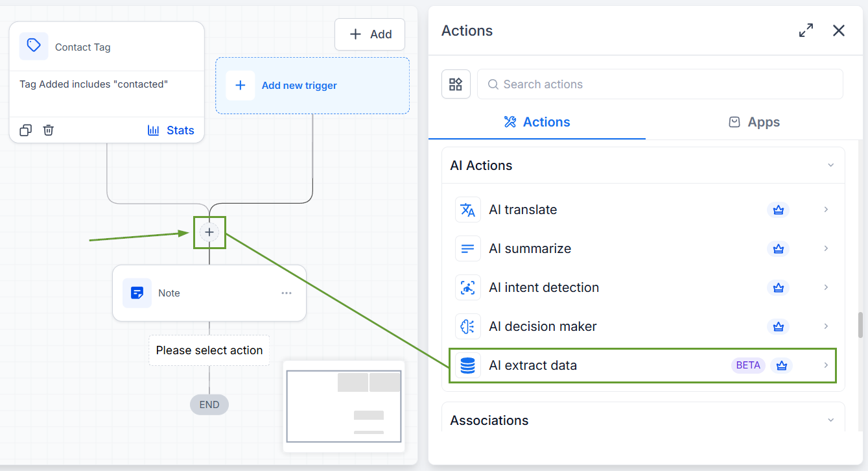This screenshot has height=471, width=868.
Task: Switch to the Actions tab
Action: [537, 122]
